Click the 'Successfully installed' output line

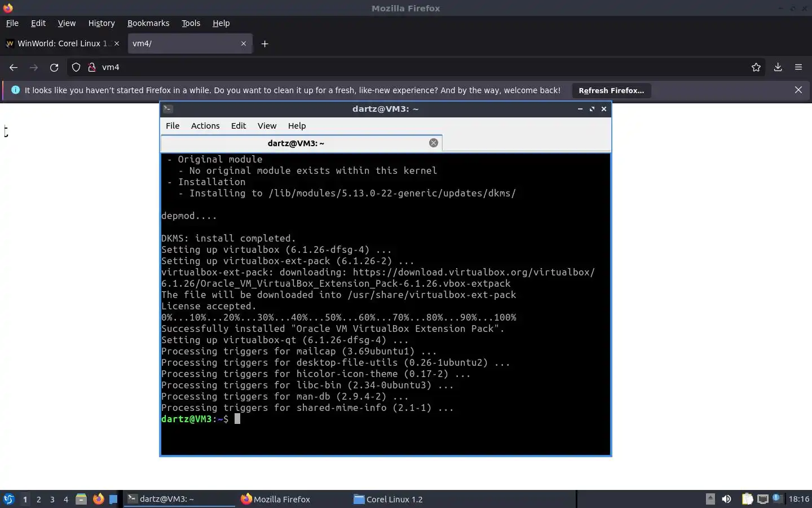pyautogui.click(x=333, y=329)
